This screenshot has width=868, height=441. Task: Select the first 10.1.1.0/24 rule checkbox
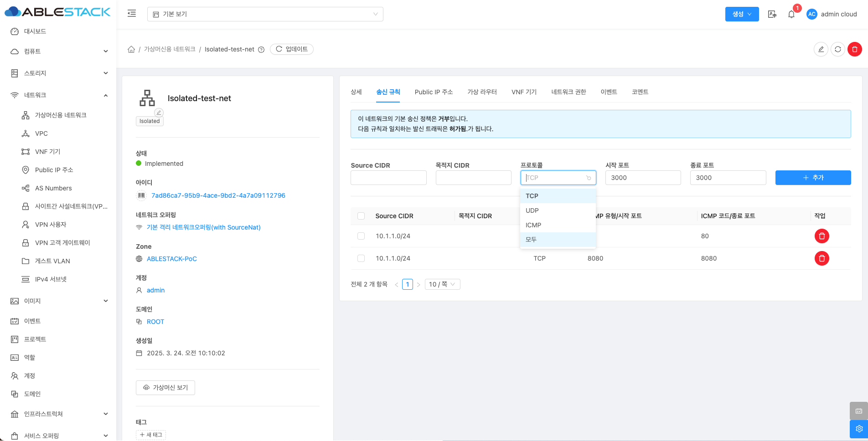(361, 236)
